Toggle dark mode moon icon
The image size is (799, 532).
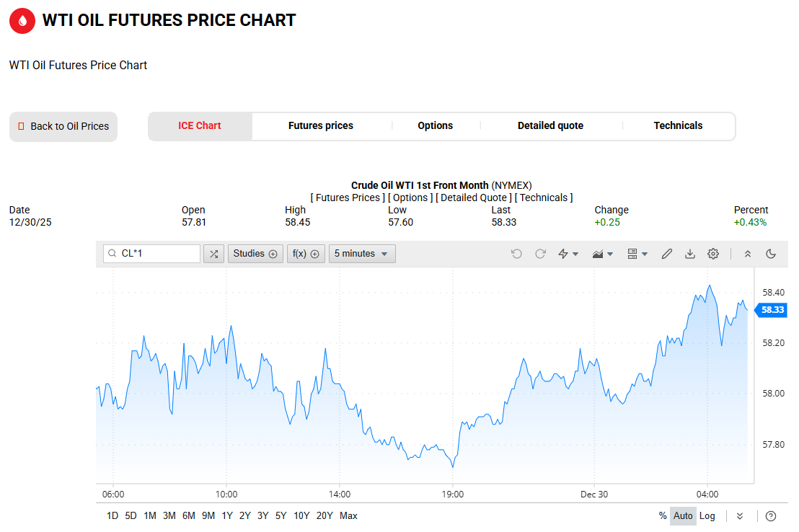coord(771,254)
